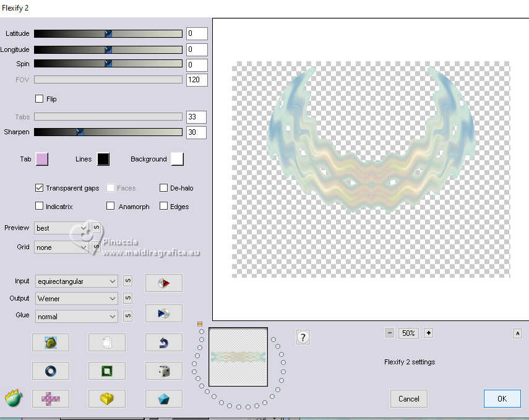Image resolution: width=529 pixels, height=420 pixels.
Task: Click the Latitude value field
Action: click(197, 33)
